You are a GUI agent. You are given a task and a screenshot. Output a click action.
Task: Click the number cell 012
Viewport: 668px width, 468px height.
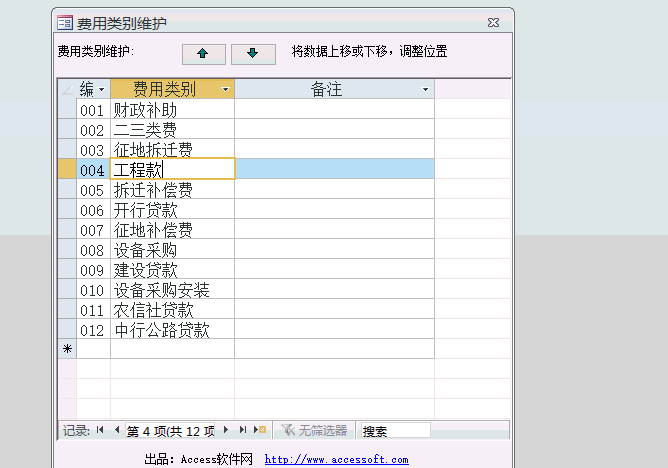coord(93,329)
